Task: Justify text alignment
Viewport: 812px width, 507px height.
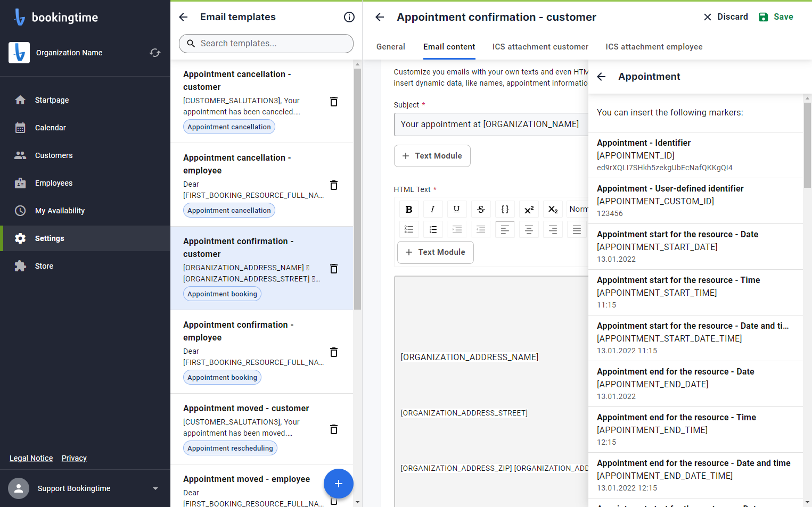Action: pos(577,229)
